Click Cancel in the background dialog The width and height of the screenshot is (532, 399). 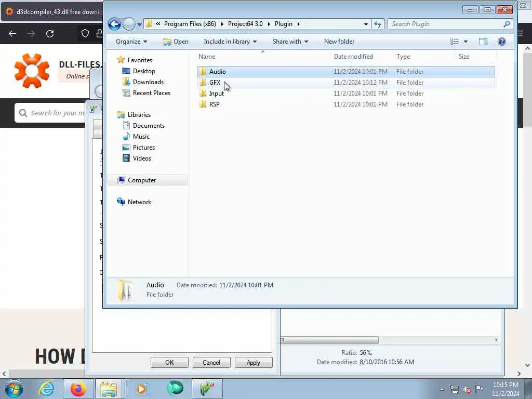click(x=211, y=362)
